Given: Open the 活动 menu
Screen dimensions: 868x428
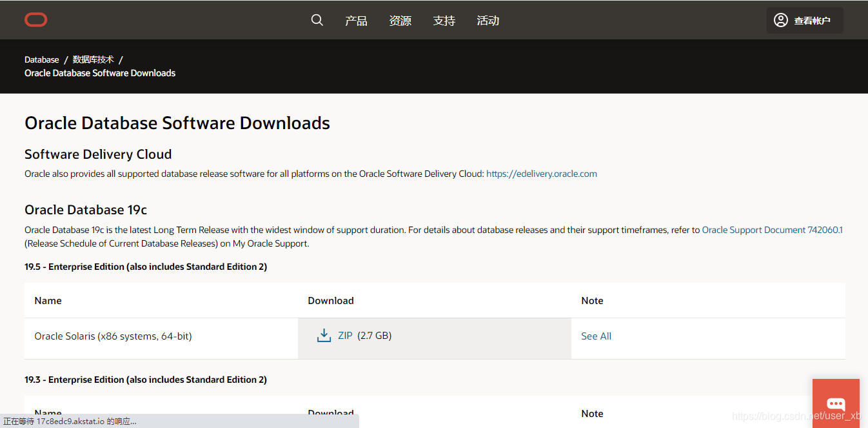Looking at the screenshot, I should [488, 21].
